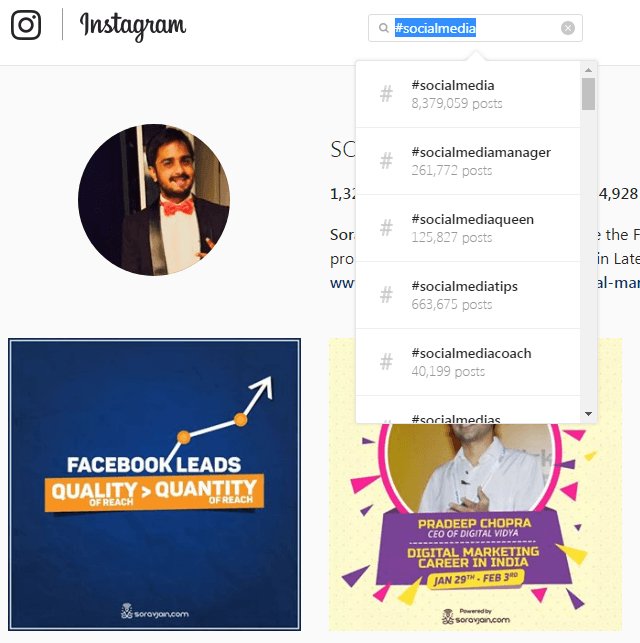The width and height of the screenshot is (640, 643).
Task: Open the #socialmediaqueen hashtag result
Action: 468,228
